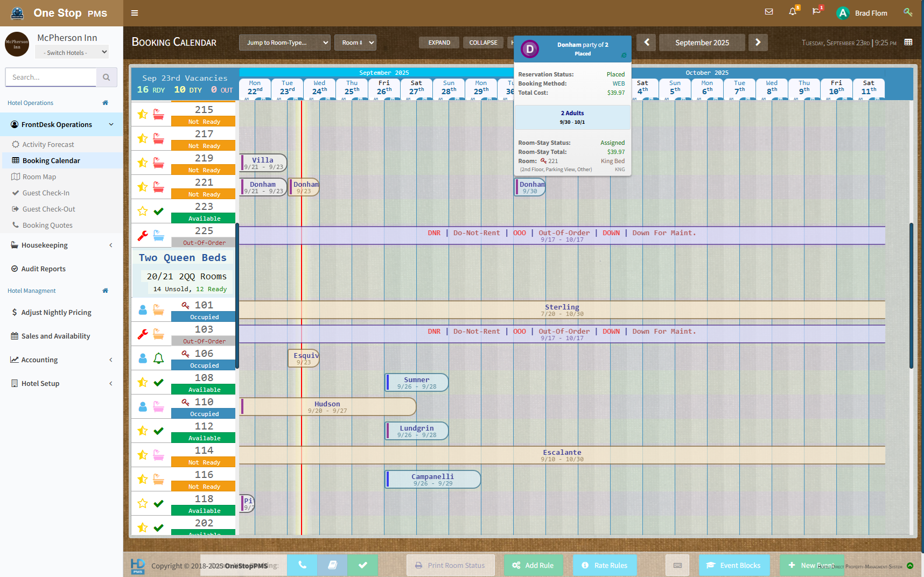Open Room Map from the sidebar

coord(39,177)
